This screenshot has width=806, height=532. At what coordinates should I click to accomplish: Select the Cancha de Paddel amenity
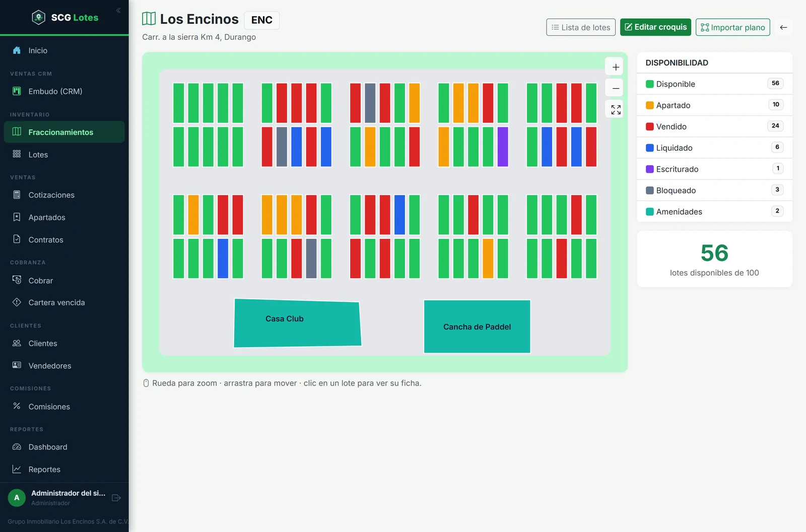[477, 326]
